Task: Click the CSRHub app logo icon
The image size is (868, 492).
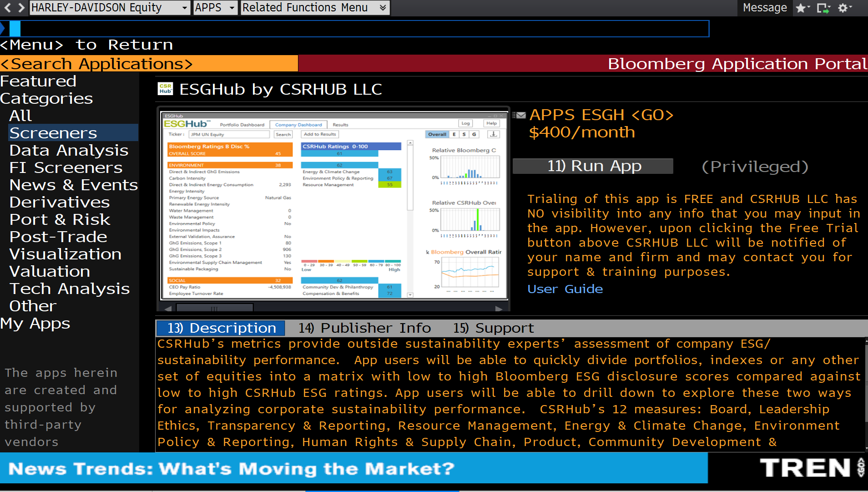Action: [x=165, y=89]
